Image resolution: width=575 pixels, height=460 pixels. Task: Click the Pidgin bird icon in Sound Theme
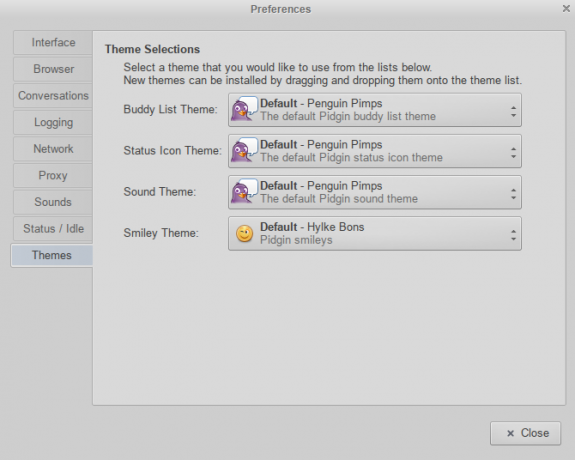[244, 191]
